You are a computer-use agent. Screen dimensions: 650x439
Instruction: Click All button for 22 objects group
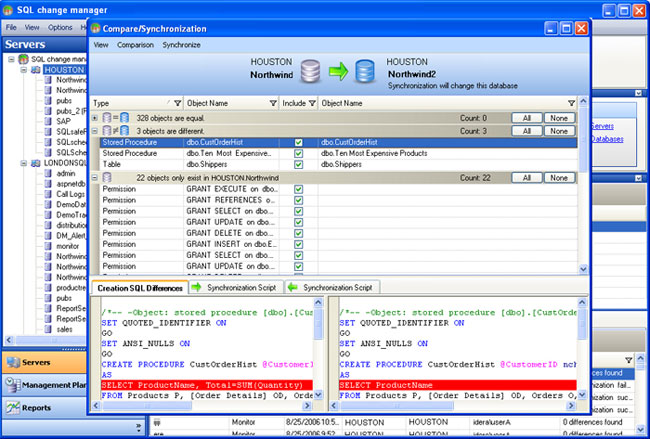(x=526, y=178)
